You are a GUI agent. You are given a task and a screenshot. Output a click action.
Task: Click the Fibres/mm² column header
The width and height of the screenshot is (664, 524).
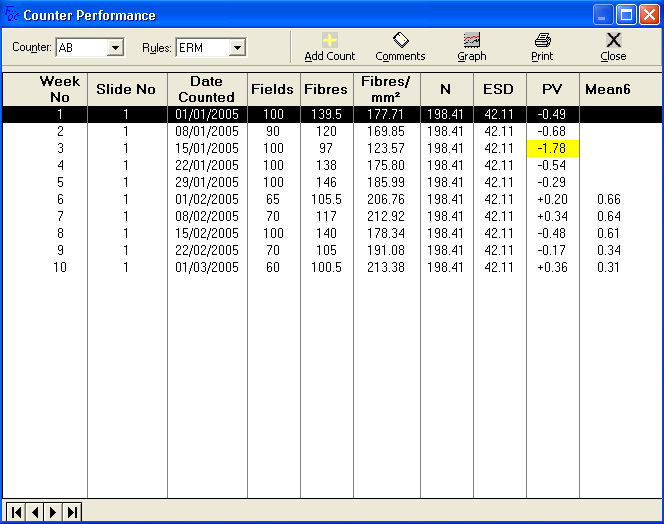point(387,89)
